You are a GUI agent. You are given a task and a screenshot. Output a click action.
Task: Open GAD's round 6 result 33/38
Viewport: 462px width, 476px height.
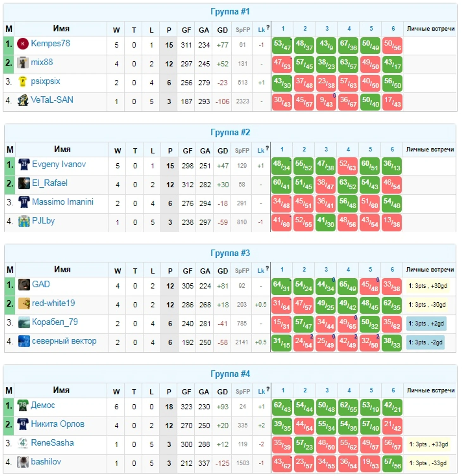[392, 286]
